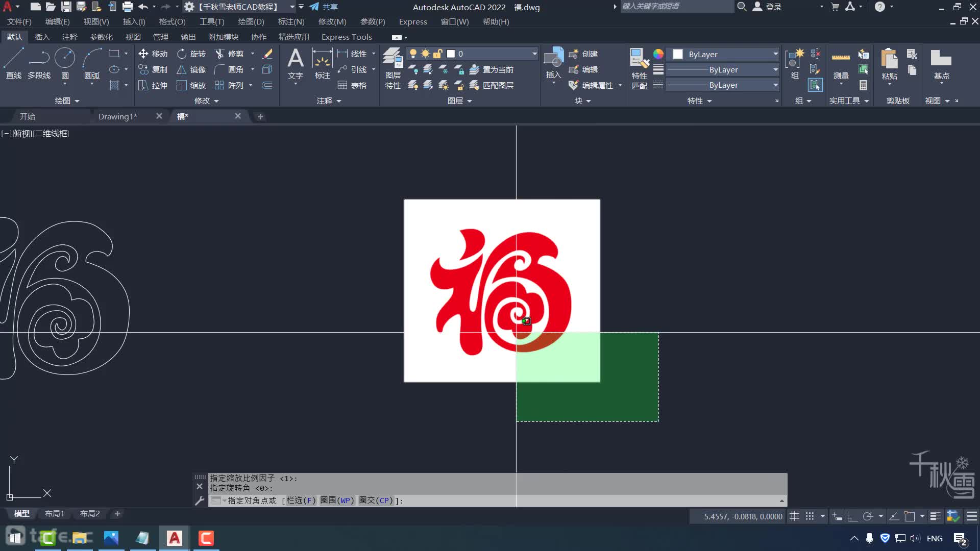Viewport: 980px width, 551px height.
Task: Click the Save icon in quick access toolbar
Action: (x=66, y=7)
